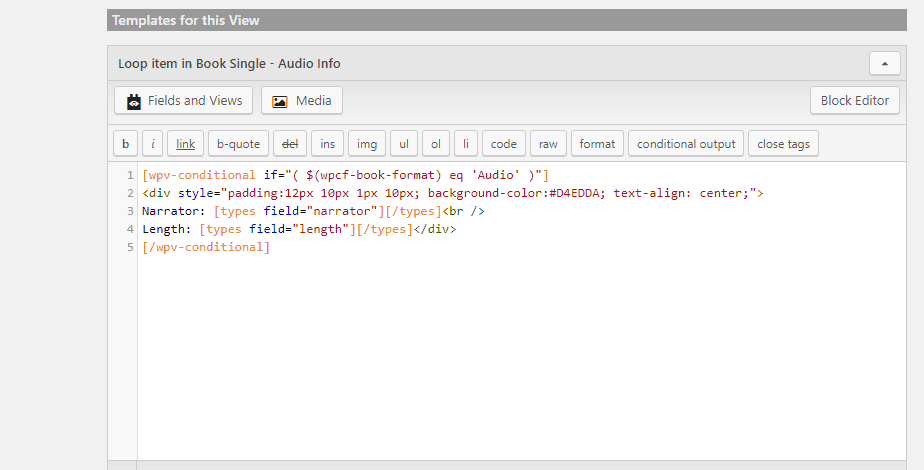Insert a del tag
The width and height of the screenshot is (924, 470).
(x=290, y=144)
